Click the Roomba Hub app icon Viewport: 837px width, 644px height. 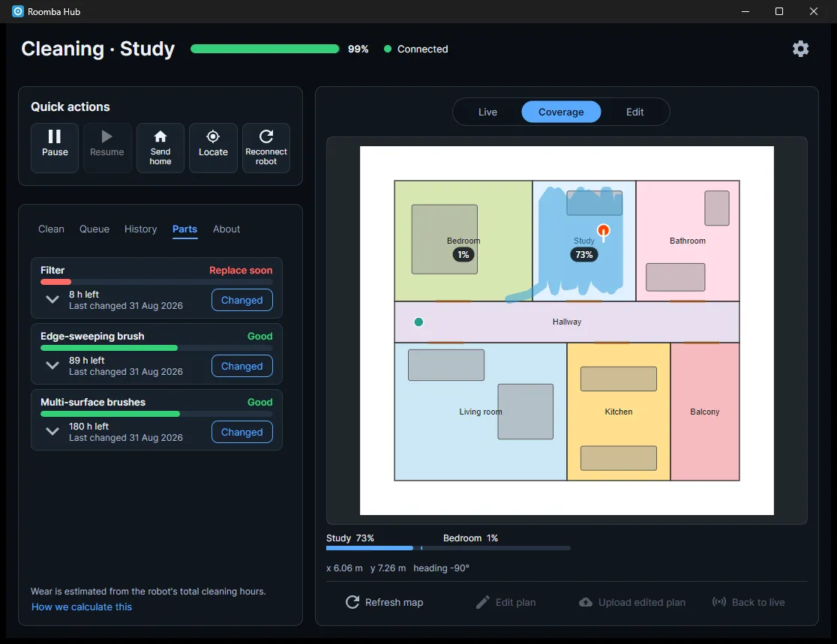pyautogui.click(x=17, y=11)
